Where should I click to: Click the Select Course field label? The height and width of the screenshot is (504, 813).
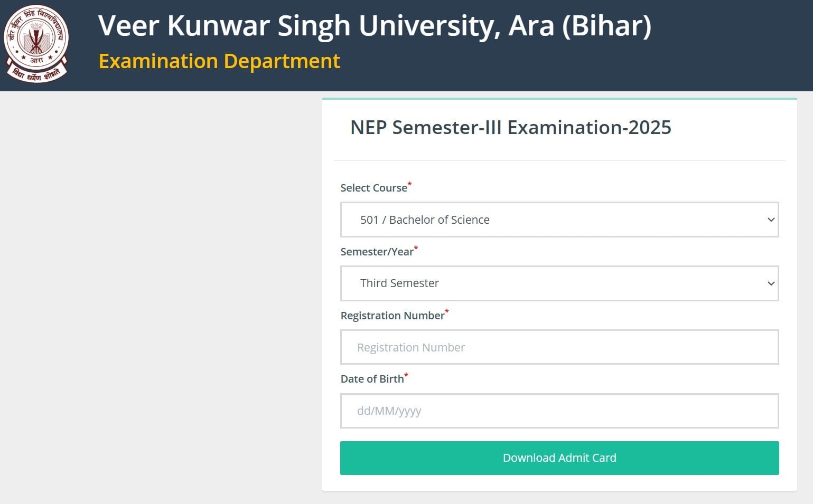pyautogui.click(x=373, y=188)
